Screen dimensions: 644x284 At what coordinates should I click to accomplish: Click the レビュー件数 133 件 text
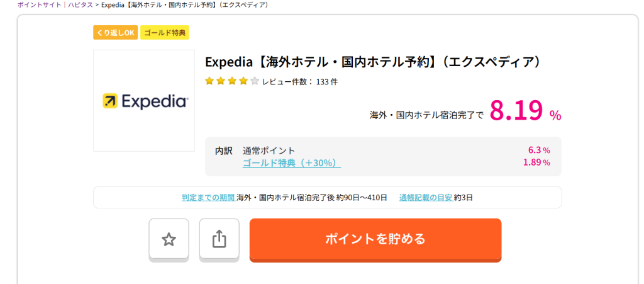click(x=300, y=81)
